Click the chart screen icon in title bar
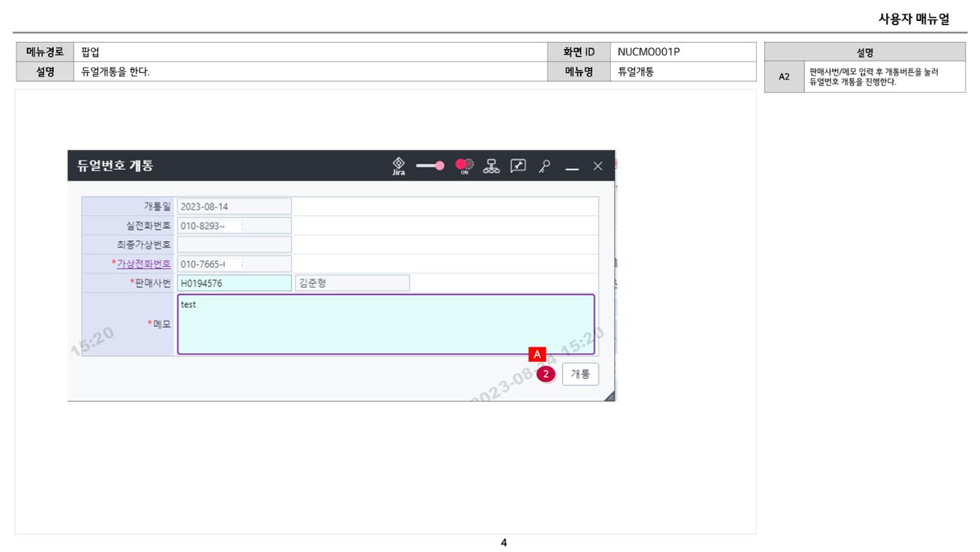 click(517, 166)
